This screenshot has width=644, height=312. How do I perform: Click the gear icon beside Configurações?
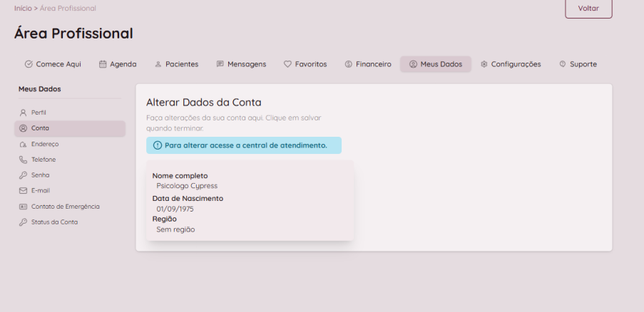tap(484, 64)
